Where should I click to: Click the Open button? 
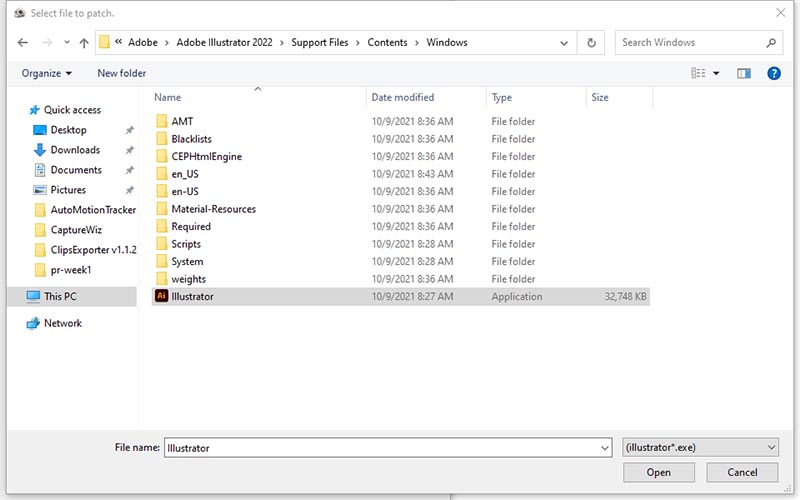[659, 472]
